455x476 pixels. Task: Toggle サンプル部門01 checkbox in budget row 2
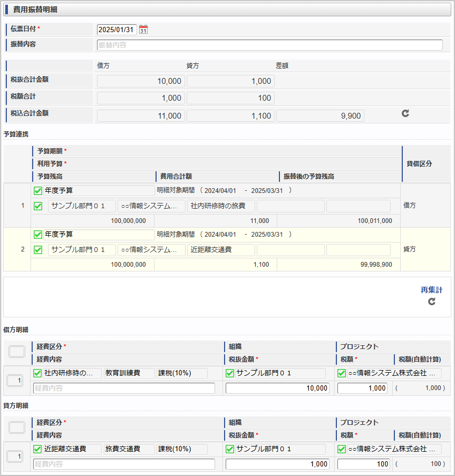(38, 250)
